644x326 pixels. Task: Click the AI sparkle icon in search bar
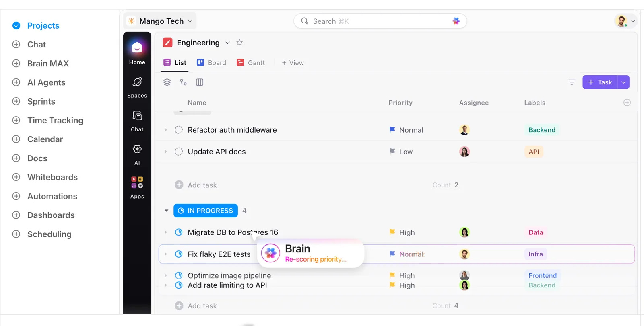tap(456, 21)
